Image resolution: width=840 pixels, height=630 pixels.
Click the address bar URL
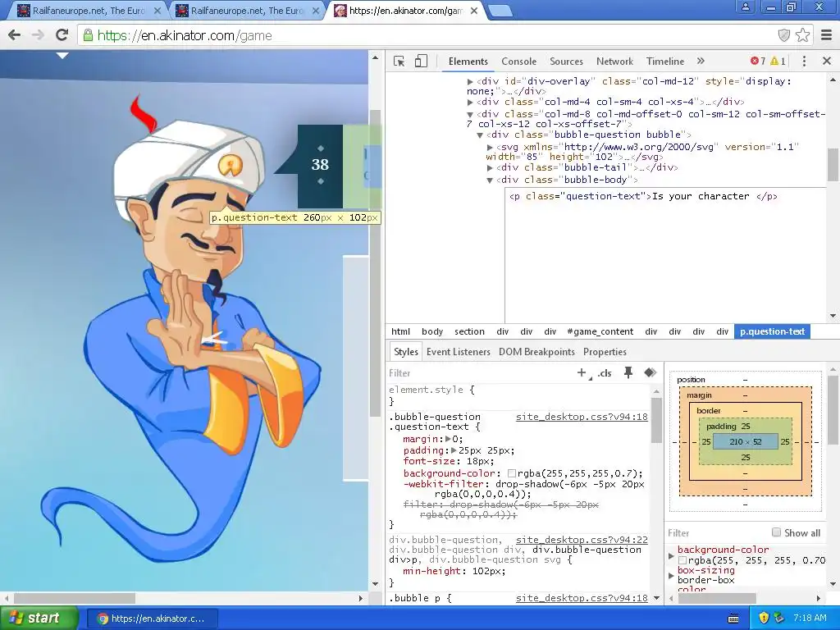(185, 35)
